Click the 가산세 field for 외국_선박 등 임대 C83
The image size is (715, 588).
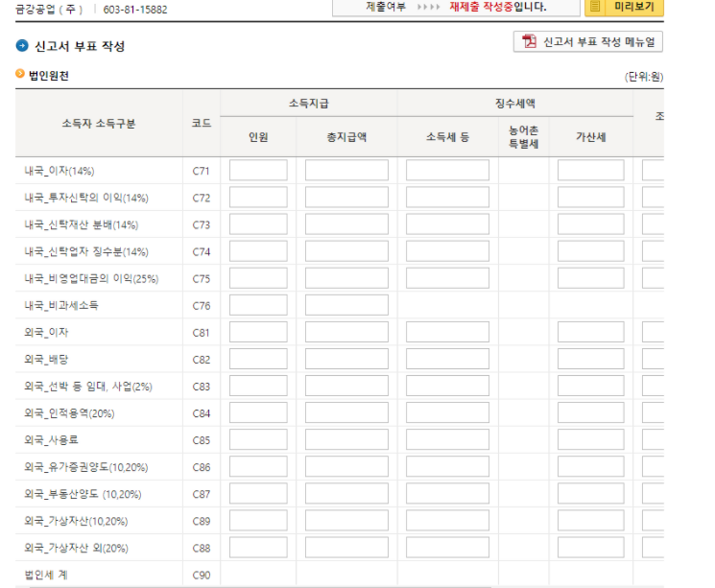(590, 387)
